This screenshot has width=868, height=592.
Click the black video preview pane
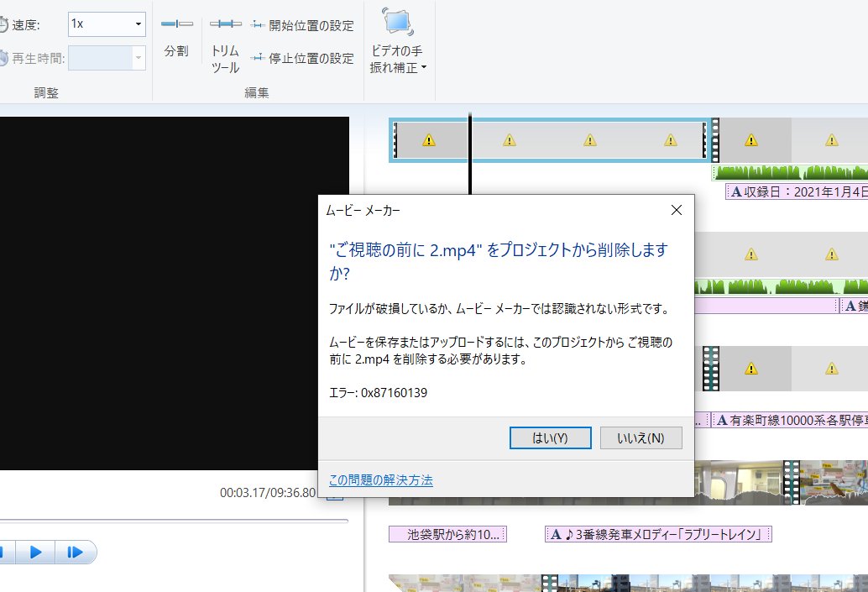tap(175, 293)
